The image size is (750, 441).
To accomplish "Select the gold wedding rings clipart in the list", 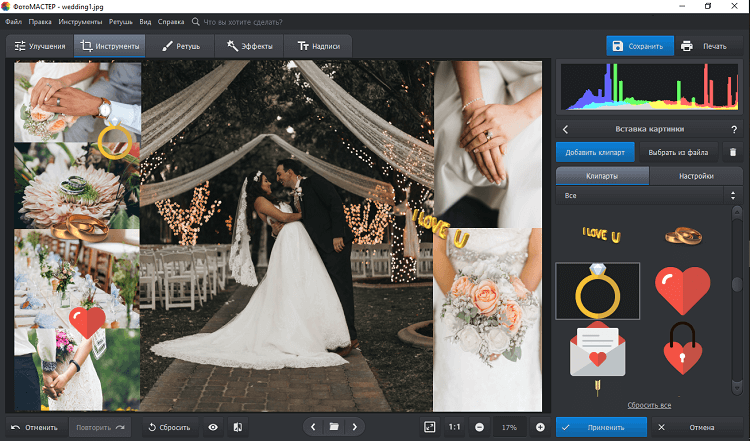I will (x=683, y=235).
